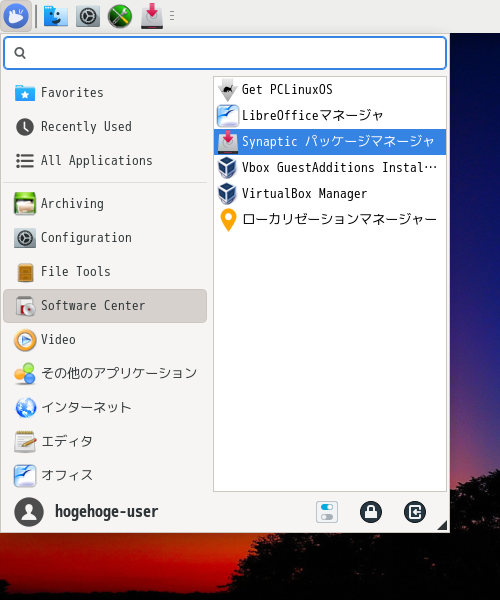
Task: Open LibreOfficeマネージャ
Action: pyautogui.click(x=330, y=116)
